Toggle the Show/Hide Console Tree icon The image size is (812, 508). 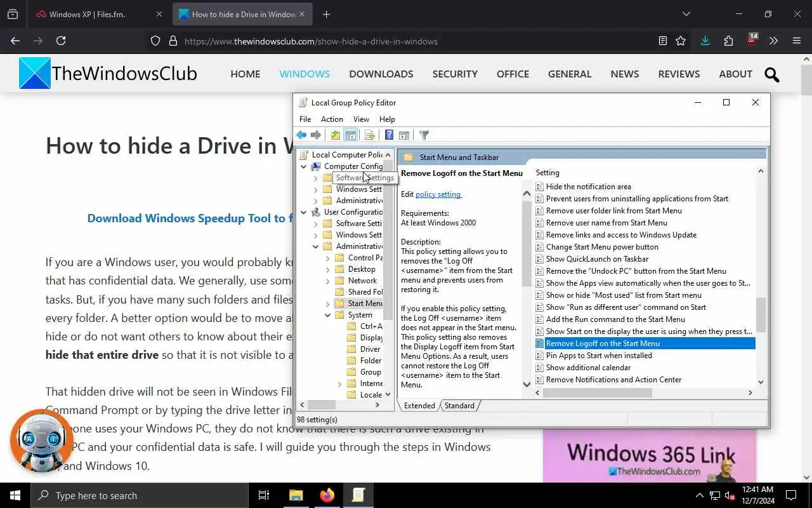click(x=350, y=135)
